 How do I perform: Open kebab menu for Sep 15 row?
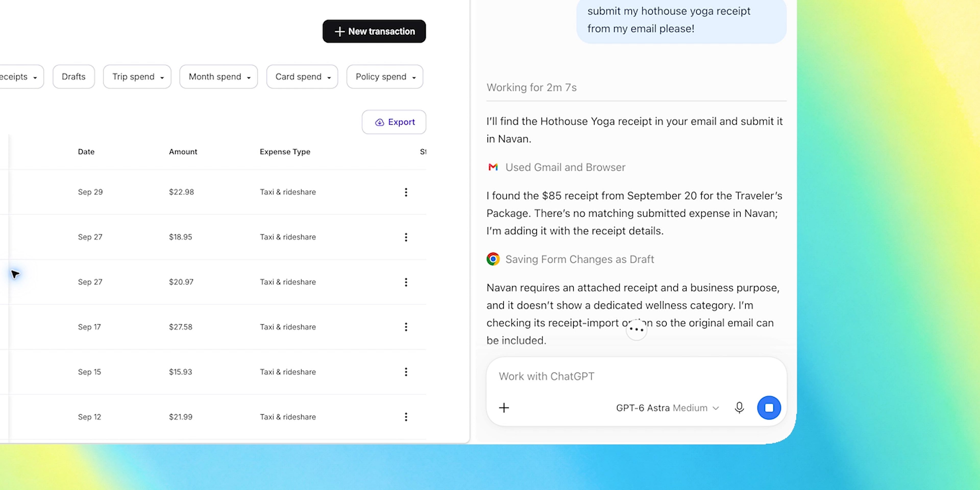pyautogui.click(x=406, y=372)
